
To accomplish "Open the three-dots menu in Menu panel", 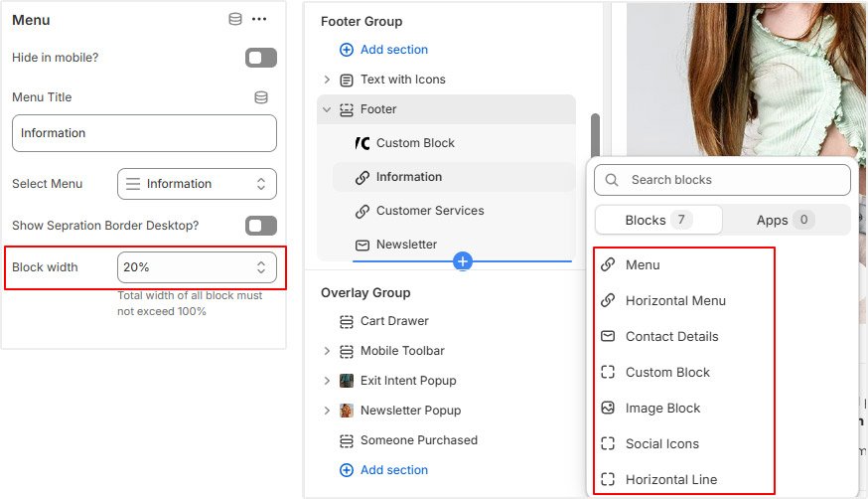I will point(259,20).
